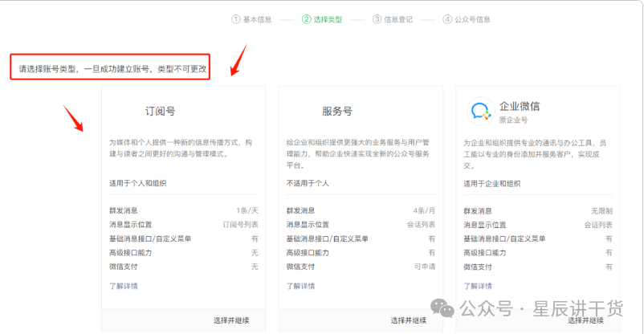The height and width of the screenshot is (334, 644).
Task: Click 4条/月 value in 服务号 card
Action: tap(424, 210)
